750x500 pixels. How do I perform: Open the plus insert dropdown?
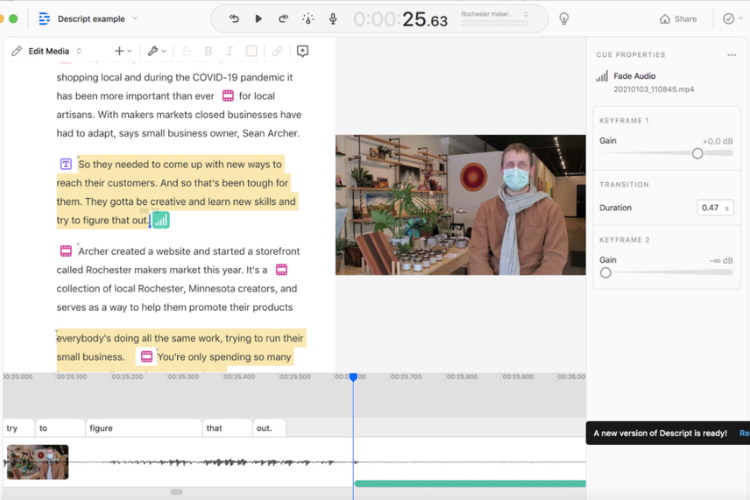point(123,51)
